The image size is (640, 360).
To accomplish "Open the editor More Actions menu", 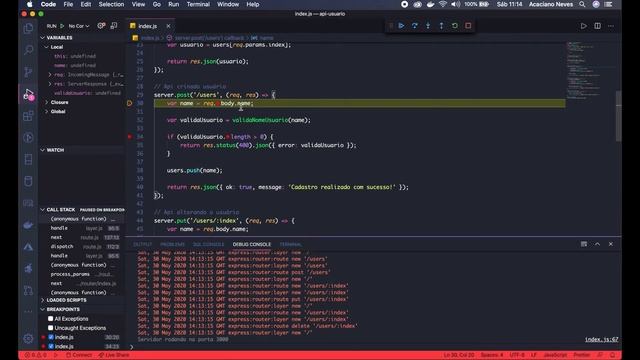I will point(611,26).
